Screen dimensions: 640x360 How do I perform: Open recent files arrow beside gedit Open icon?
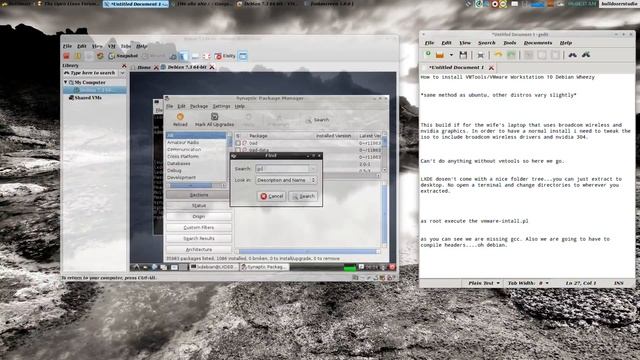[x=451, y=55]
